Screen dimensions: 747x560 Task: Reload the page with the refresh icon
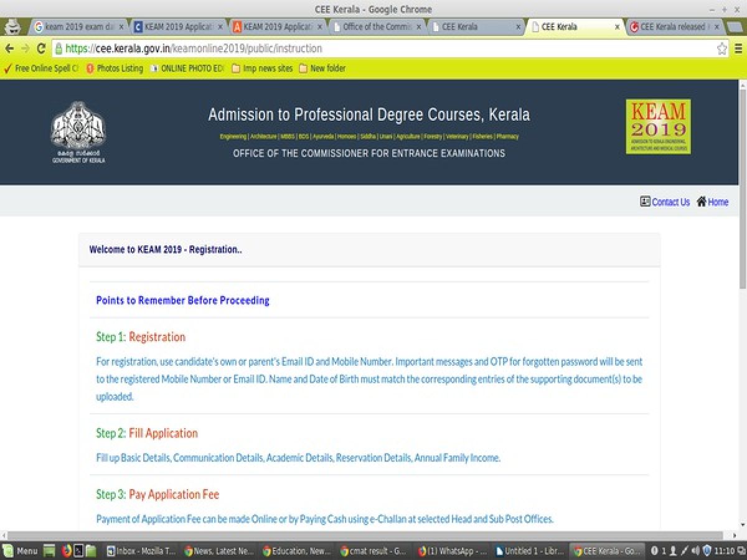pos(41,49)
